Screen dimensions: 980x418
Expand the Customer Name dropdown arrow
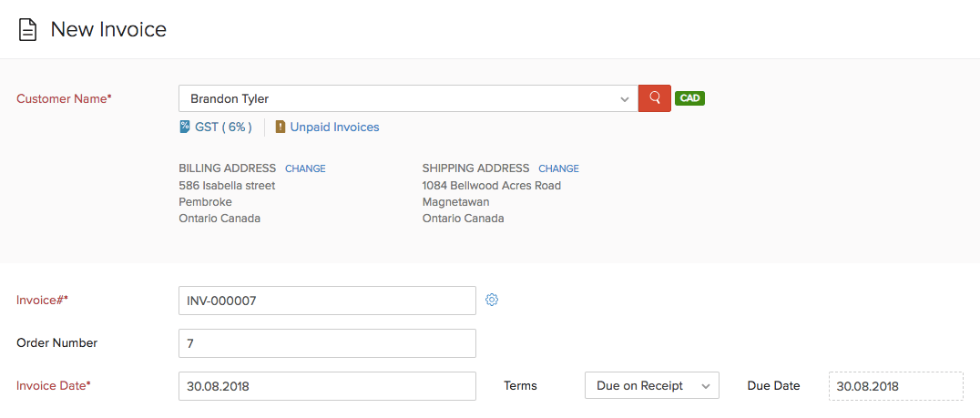tap(624, 98)
